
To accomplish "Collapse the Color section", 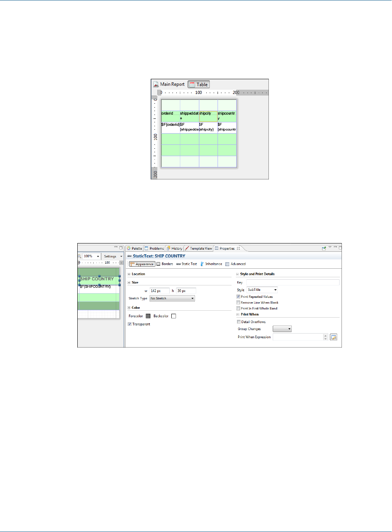I will pyautogui.click(x=129, y=308).
